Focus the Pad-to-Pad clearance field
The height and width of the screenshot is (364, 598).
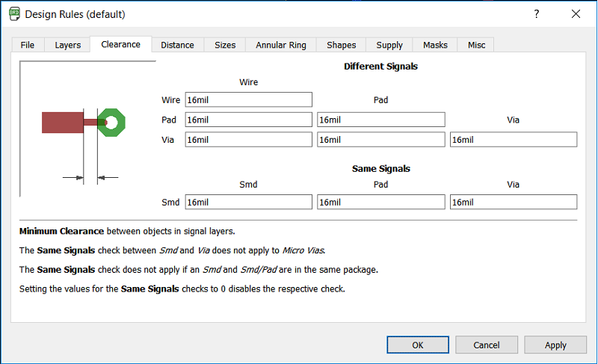click(381, 120)
